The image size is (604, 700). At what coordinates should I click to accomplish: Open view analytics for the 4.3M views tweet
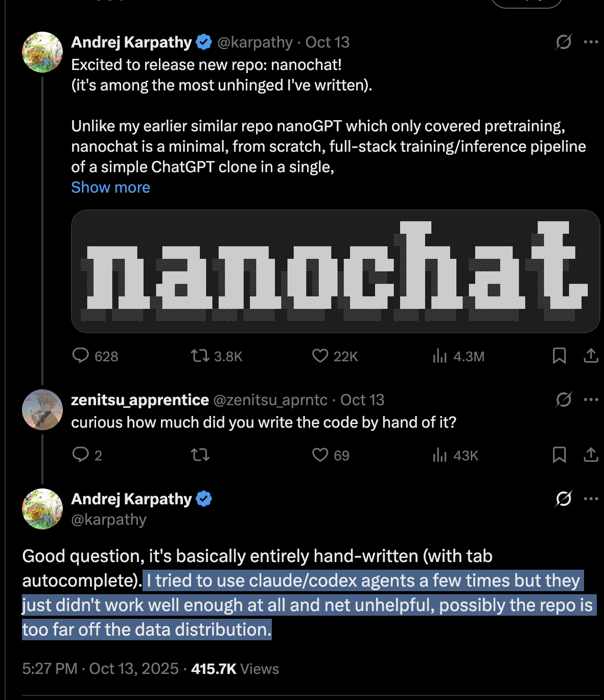tap(439, 356)
